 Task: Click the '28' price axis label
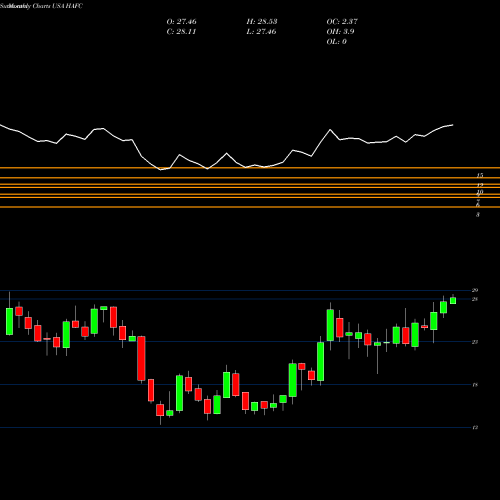pyautogui.click(x=475, y=299)
